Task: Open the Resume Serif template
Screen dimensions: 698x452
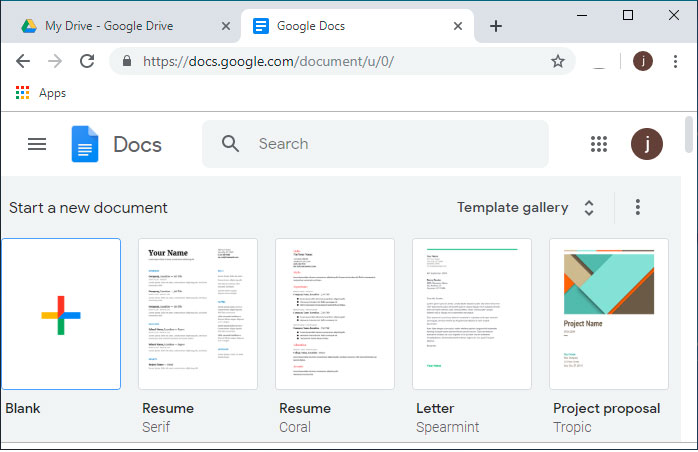Action: tap(198, 314)
